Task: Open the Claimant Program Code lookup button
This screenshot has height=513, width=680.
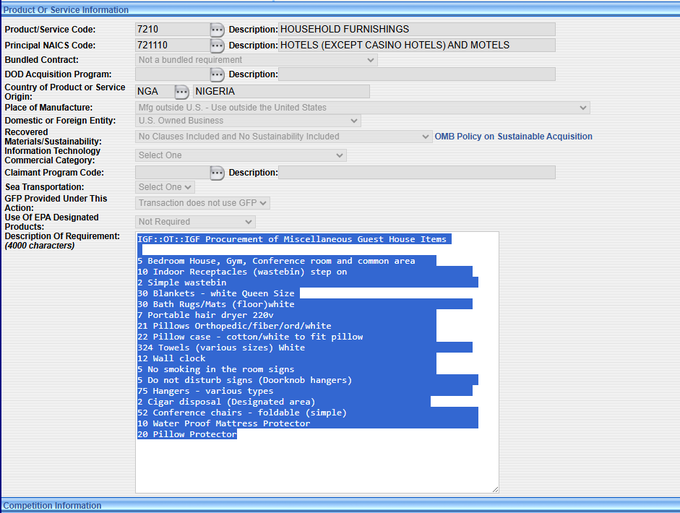Action: [x=217, y=173]
